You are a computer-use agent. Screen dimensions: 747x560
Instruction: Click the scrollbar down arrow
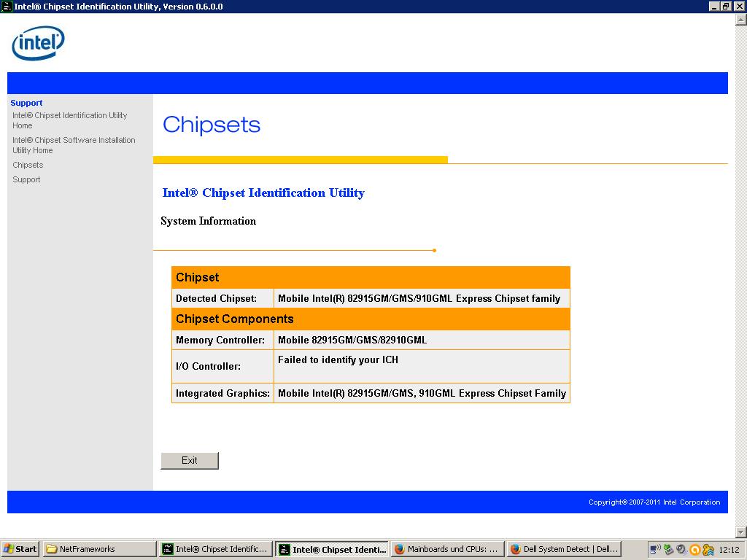pyautogui.click(x=741, y=532)
